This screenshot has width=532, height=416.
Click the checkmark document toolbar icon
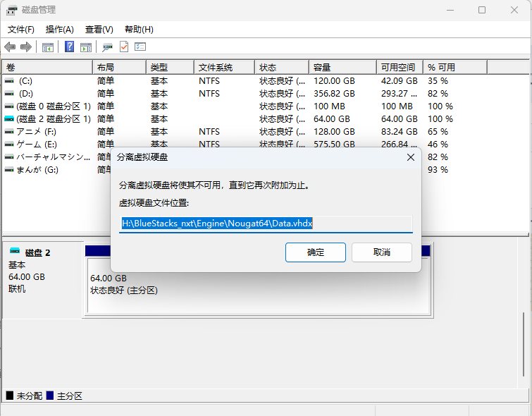[x=124, y=47]
